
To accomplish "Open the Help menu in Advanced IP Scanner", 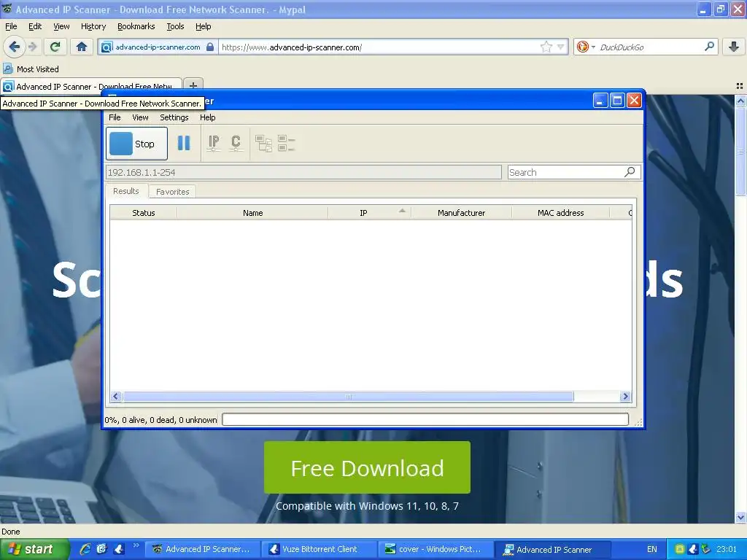I will (208, 117).
